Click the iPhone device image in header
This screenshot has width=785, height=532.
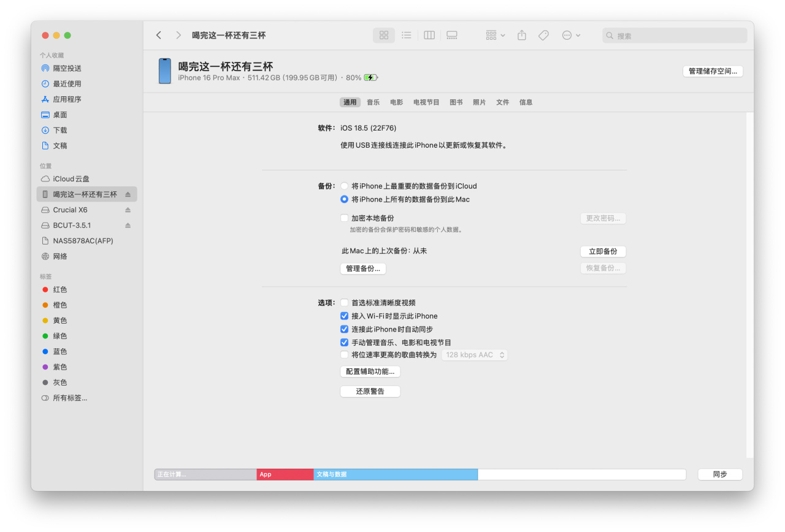coord(165,71)
